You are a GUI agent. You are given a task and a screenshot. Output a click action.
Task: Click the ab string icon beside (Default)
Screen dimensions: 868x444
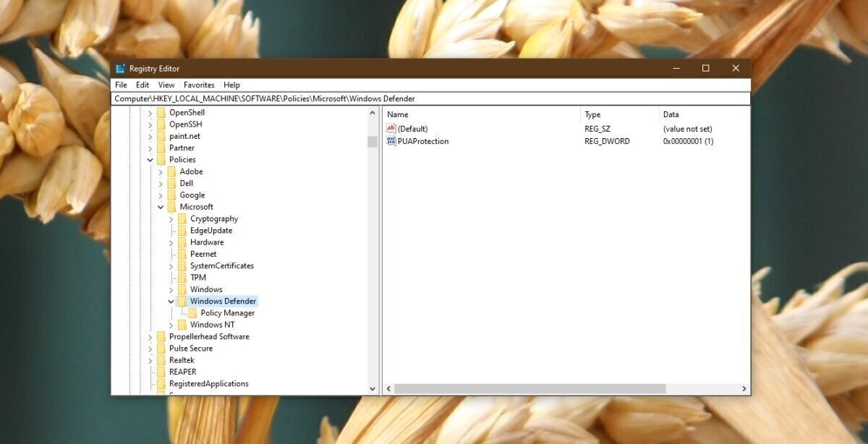tap(391, 128)
